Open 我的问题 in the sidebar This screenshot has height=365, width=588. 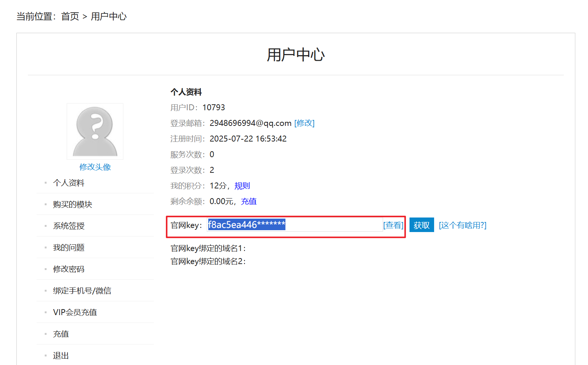click(x=69, y=248)
